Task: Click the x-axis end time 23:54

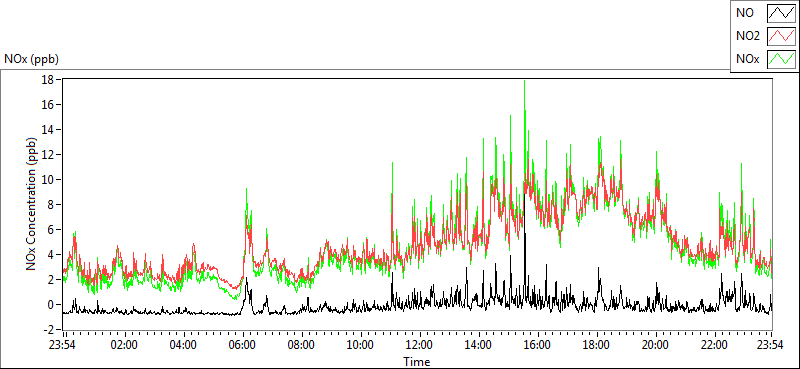Action: point(771,345)
